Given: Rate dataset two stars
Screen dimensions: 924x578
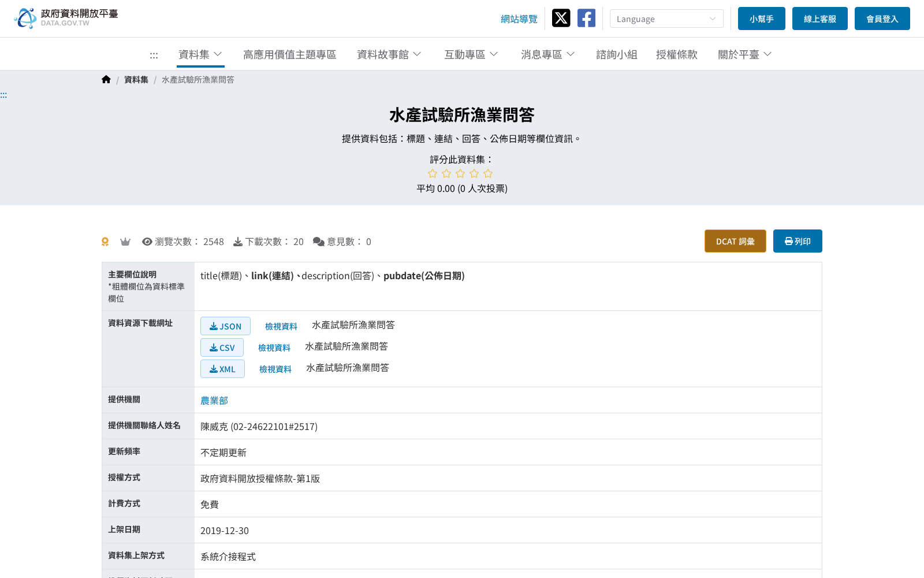Looking at the screenshot, I should [x=446, y=173].
